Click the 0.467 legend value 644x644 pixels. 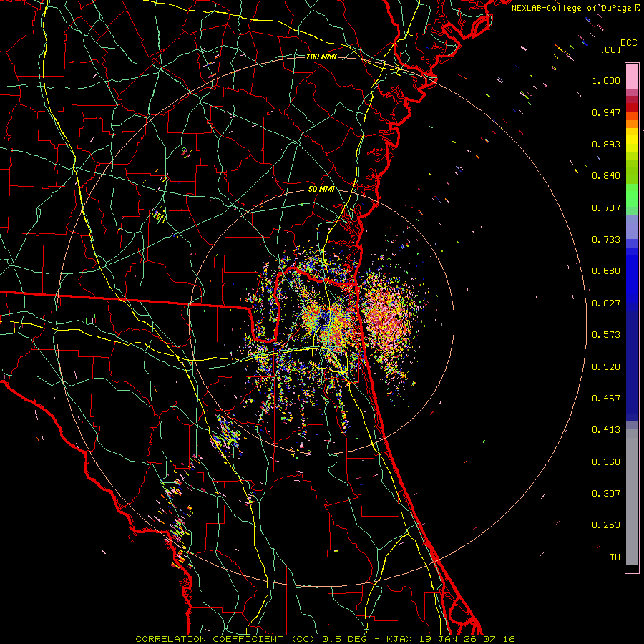pos(606,399)
